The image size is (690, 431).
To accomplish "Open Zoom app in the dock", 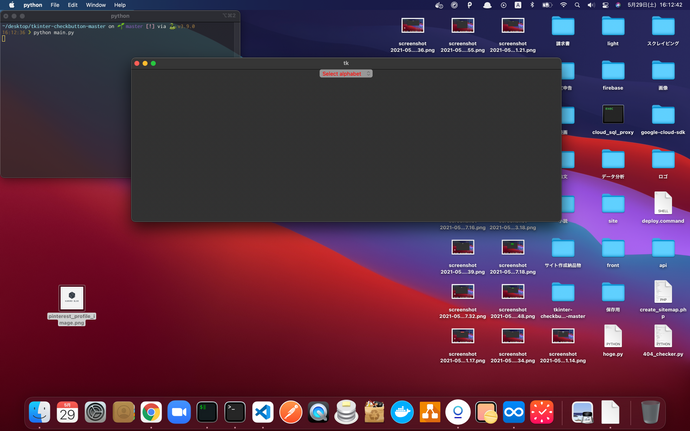I will tap(179, 411).
